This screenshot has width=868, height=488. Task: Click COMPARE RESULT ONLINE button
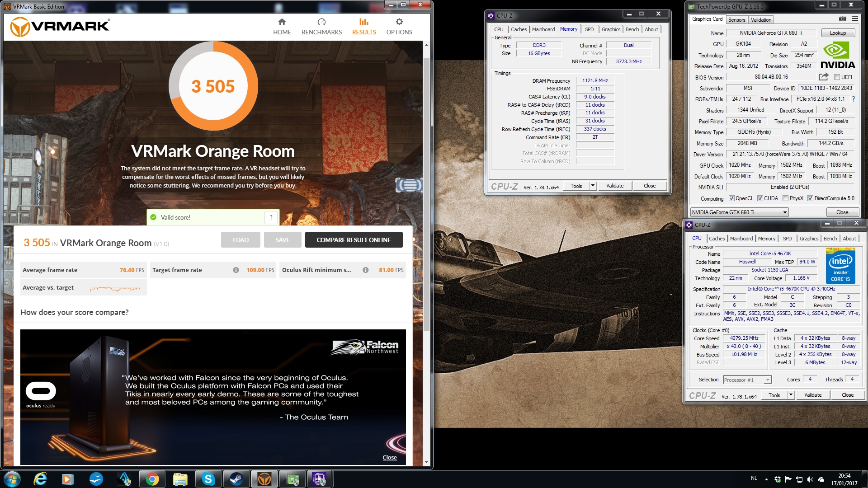354,240
